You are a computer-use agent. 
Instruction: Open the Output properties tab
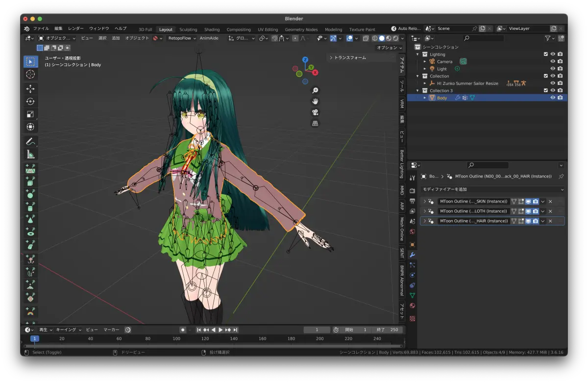(412, 201)
